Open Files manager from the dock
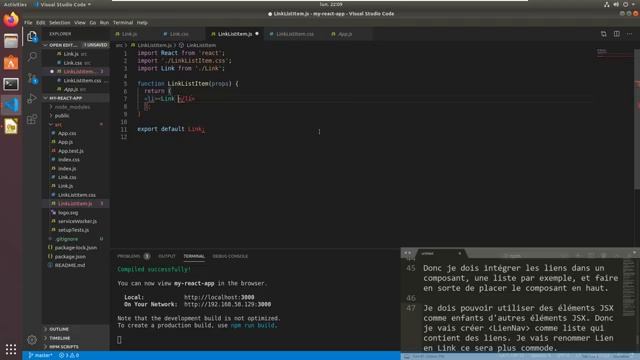 (11, 41)
